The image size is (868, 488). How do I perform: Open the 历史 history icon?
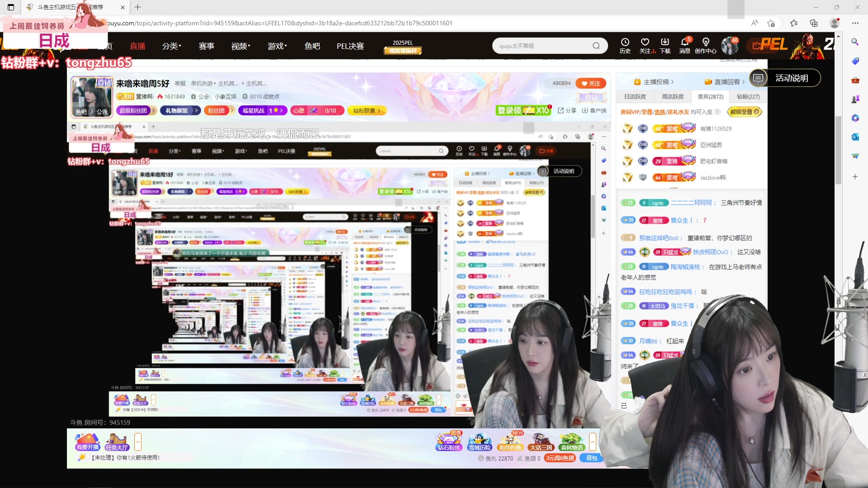(625, 46)
